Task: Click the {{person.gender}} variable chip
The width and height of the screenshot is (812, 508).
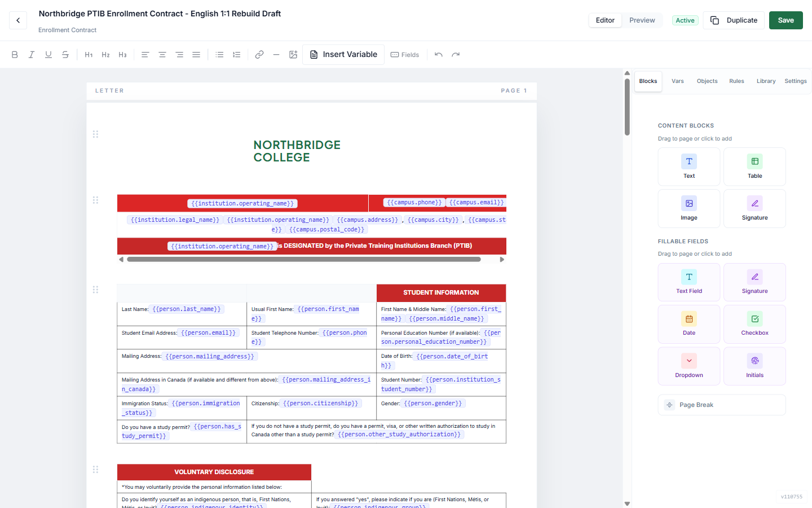Action: coord(433,404)
